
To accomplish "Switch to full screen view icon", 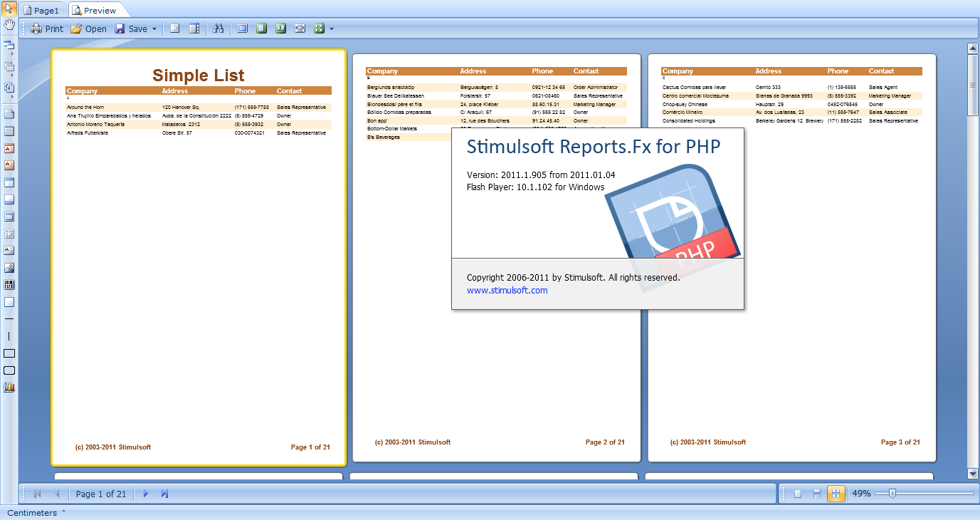I will tap(243, 28).
